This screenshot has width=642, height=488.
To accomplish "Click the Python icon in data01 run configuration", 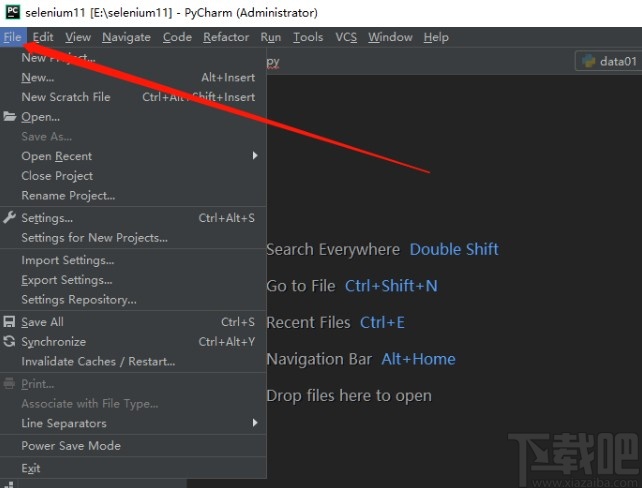I will (588, 61).
